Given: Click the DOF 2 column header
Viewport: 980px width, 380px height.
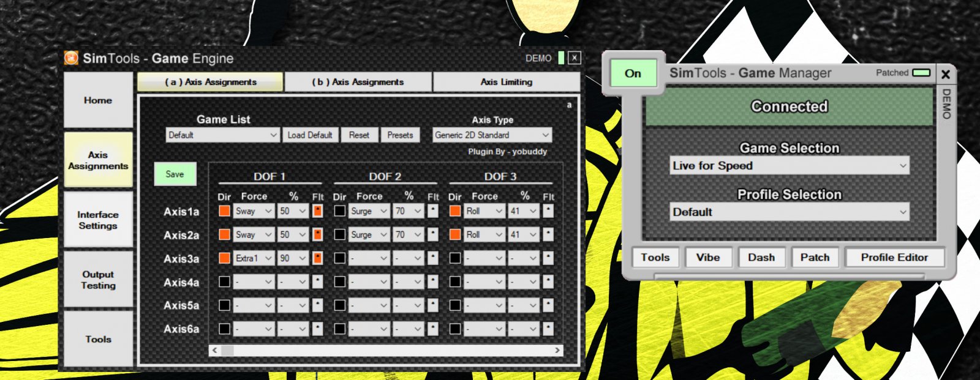Looking at the screenshot, I should [x=385, y=176].
